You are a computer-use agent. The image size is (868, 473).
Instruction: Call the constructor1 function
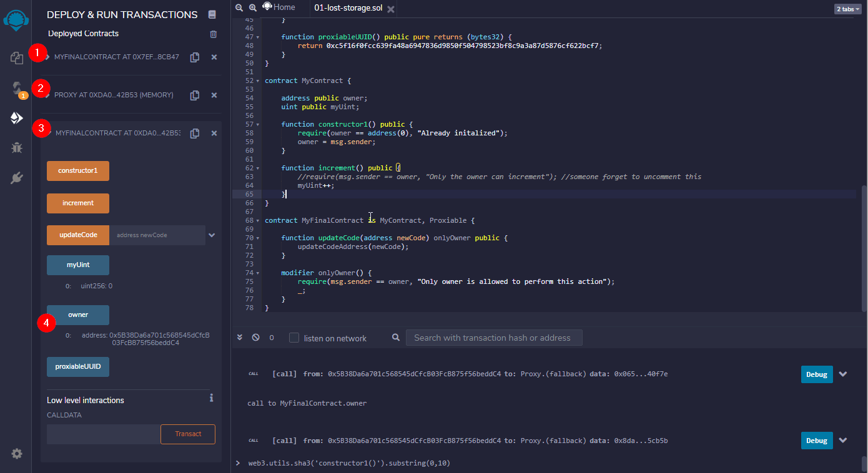point(78,171)
